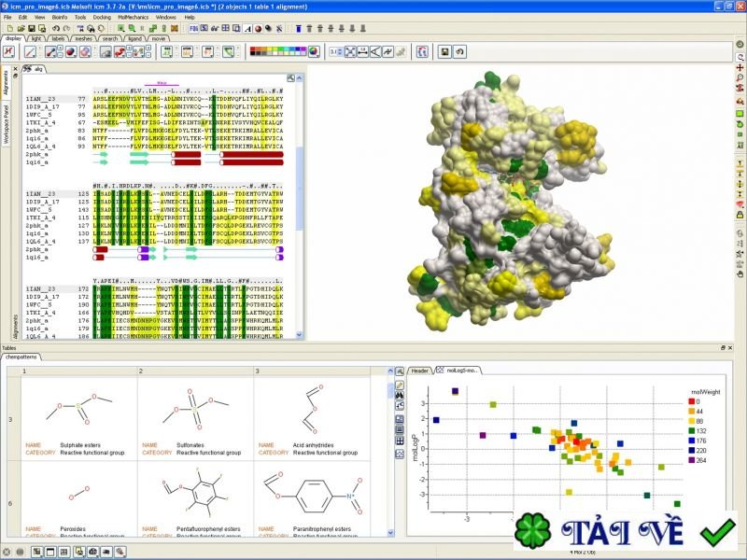
Task: Click the chemical table vertical scrollbar
Action: (x=390, y=452)
